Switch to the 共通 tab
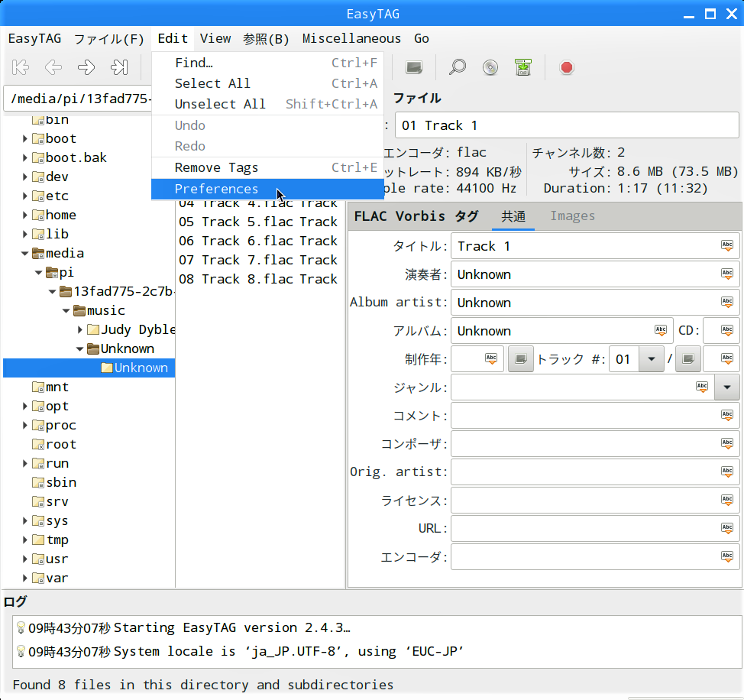The width and height of the screenshot is (744, 700). [513, 216]
